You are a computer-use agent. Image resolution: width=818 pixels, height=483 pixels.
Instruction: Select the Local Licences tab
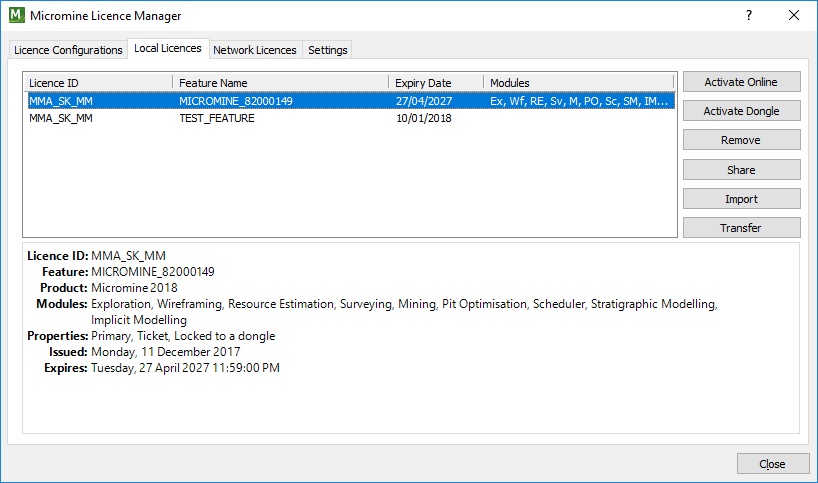[168, 48]
